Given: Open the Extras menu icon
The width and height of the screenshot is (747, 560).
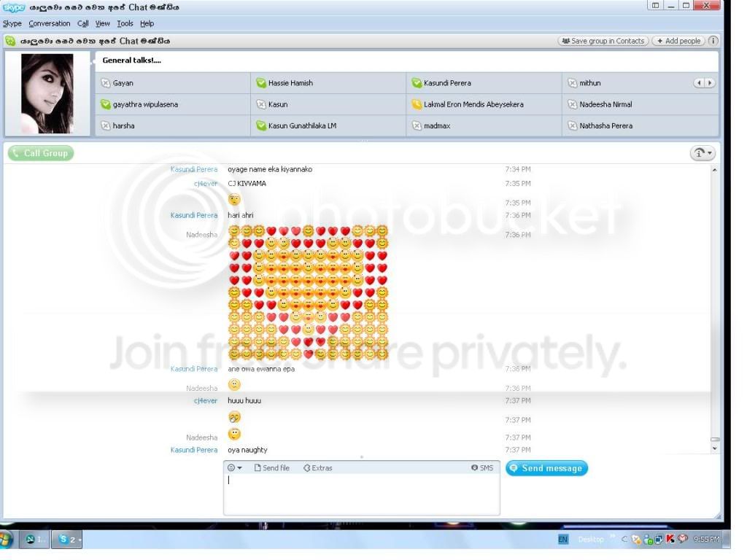Looking at the screenshot, I should (x=307, y=467).
